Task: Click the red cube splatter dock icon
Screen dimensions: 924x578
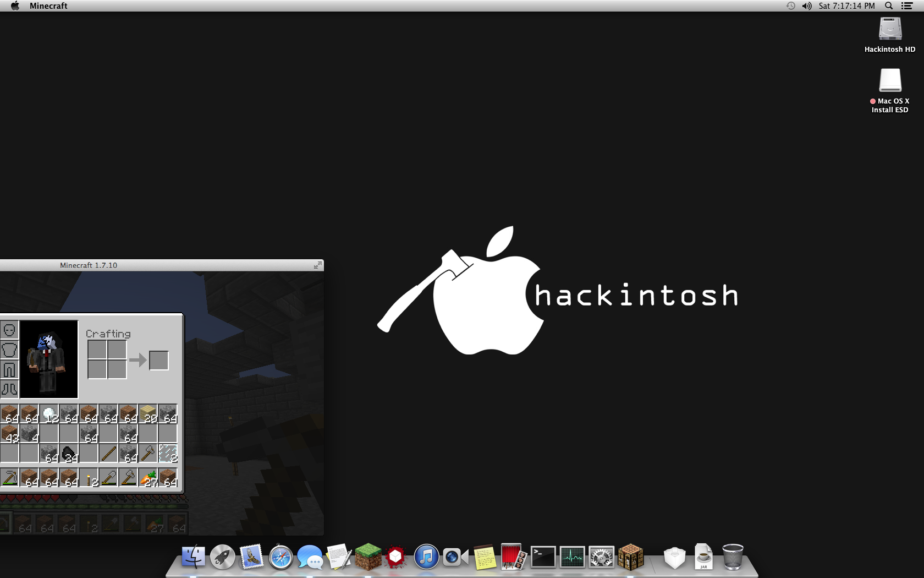Action: [395, 557]
